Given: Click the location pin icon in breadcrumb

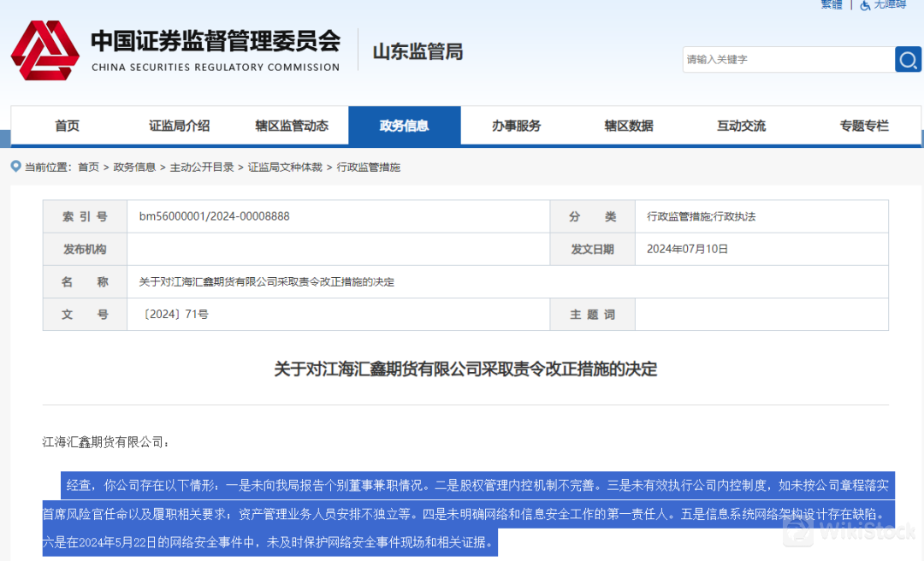Looking at the screenshot, I should [x=15, y=167].
